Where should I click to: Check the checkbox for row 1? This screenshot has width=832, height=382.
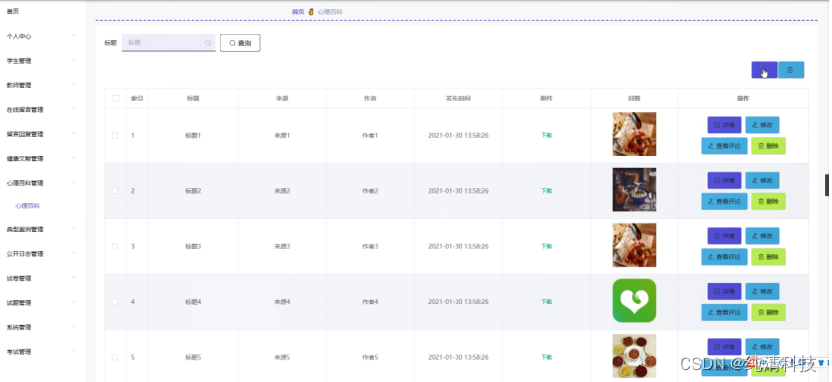point(115,135)
